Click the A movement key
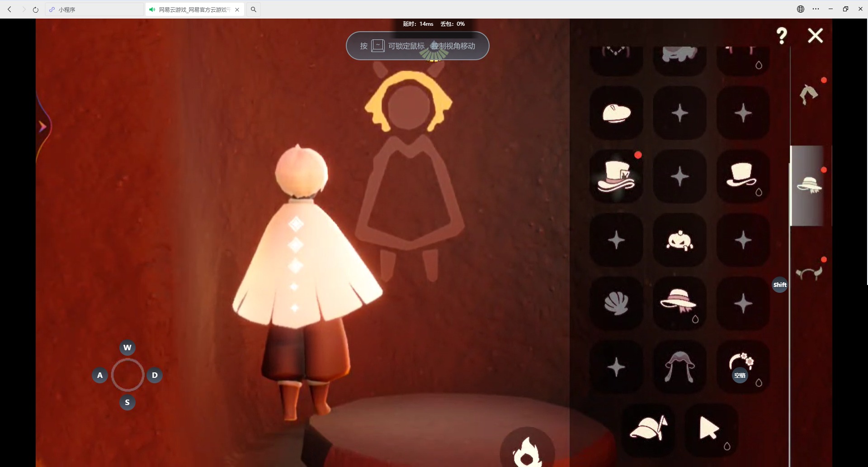The height and width of the screenshot is (467, 868). click(100, 375)
